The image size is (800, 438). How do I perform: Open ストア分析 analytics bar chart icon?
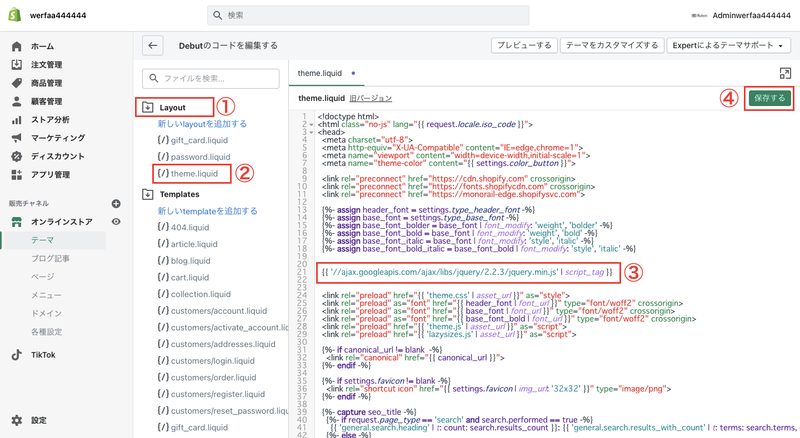point(16,119)
